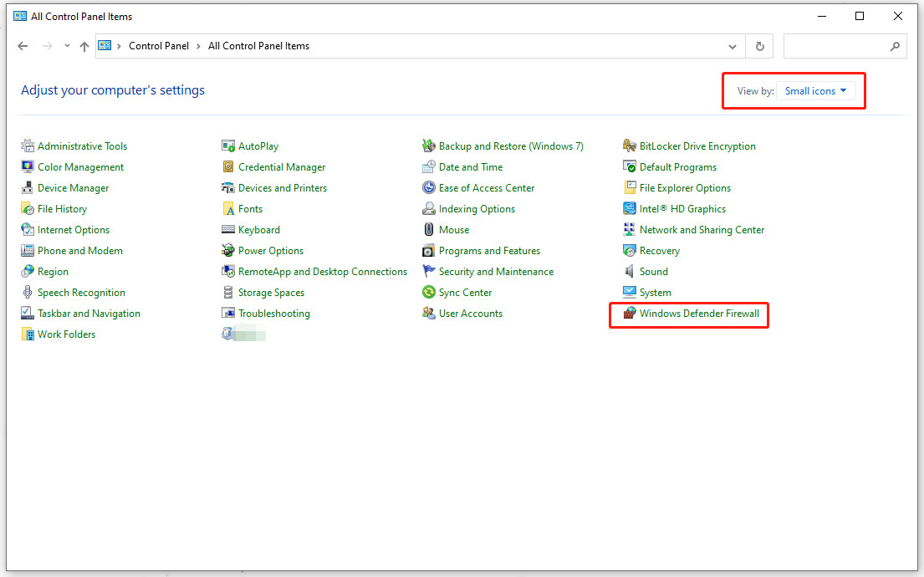Click the Refresh button

pos(759,46)
